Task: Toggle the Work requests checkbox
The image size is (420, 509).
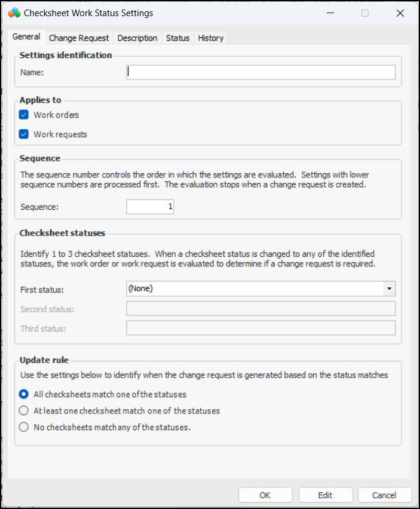Action: click(24, 134)
